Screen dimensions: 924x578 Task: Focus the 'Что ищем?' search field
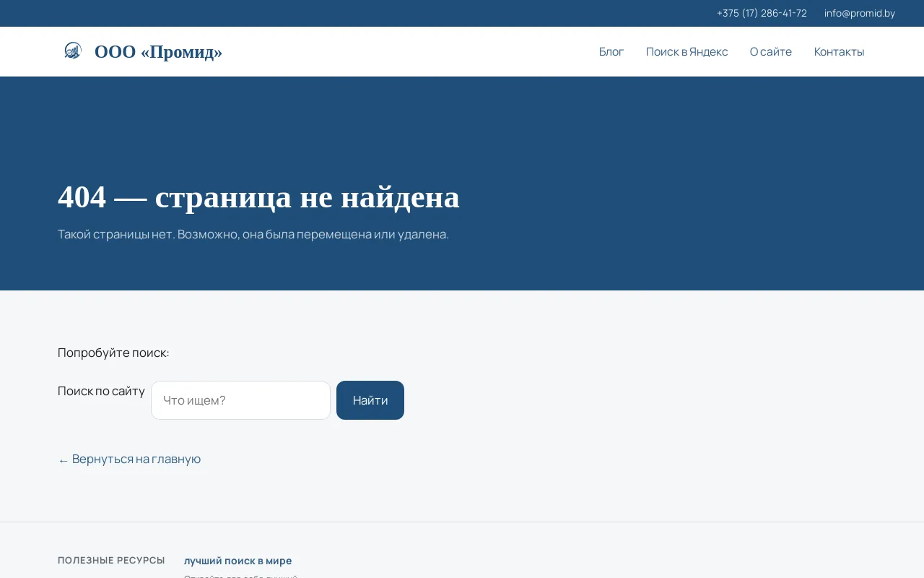pyautogui.click(x=240, y=400)
